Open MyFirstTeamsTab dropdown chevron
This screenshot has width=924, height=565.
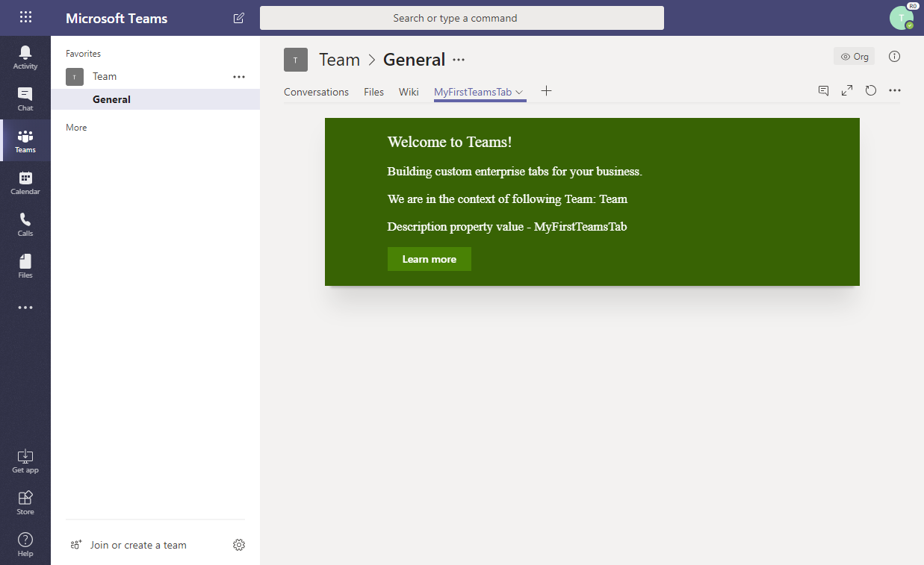coord(519,92)
